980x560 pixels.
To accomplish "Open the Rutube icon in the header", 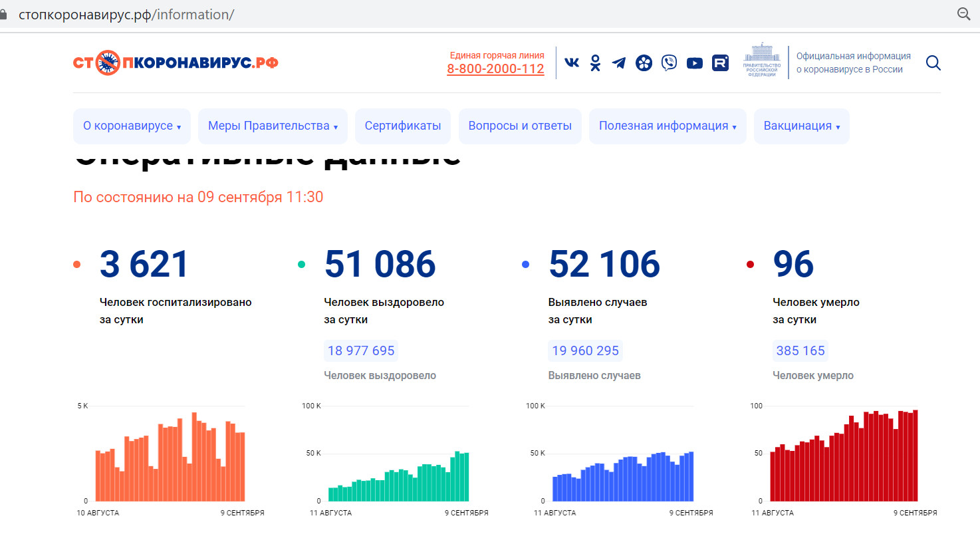I will tap(719, 62).
